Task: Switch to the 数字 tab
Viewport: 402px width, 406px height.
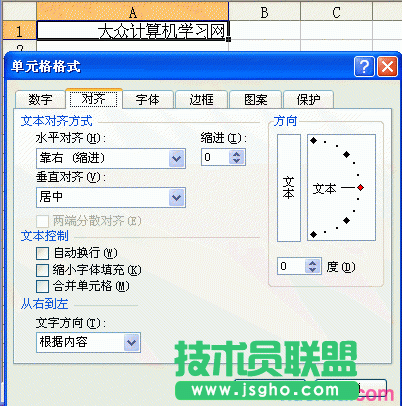Action: [40, 100]
